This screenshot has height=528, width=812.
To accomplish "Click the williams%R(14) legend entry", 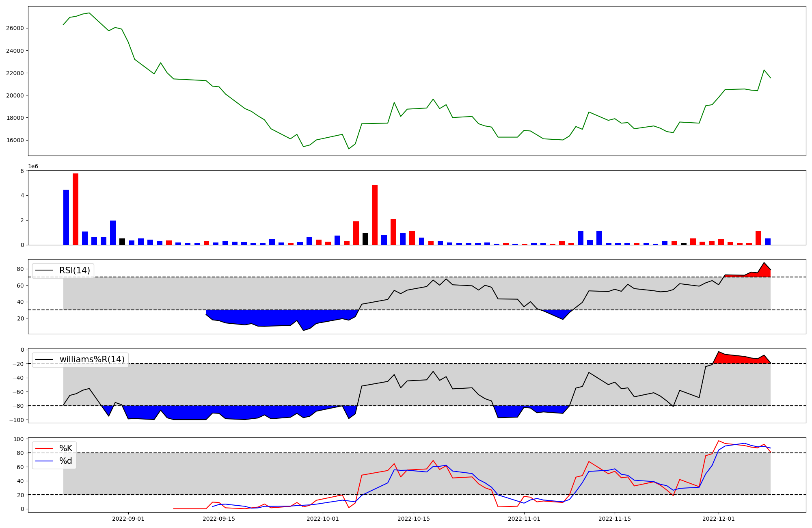I will tap(92, 359).
